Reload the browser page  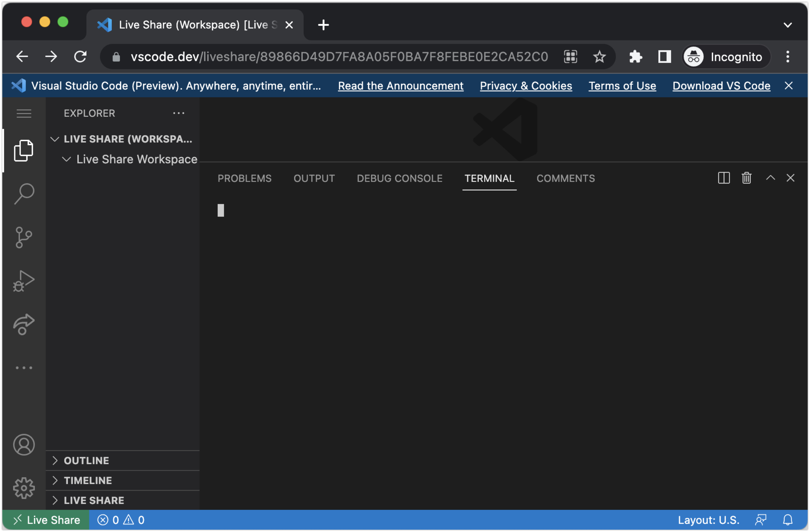80,57
